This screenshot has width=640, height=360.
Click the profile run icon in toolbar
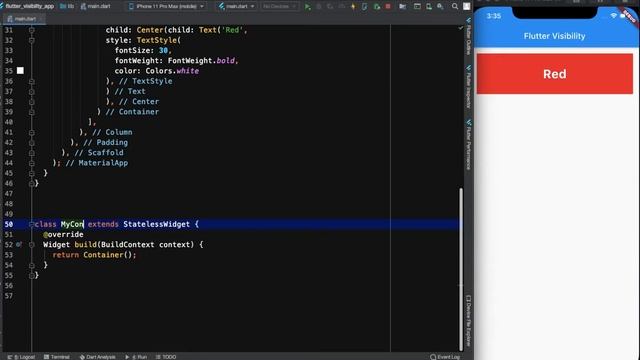pos(342,7)
